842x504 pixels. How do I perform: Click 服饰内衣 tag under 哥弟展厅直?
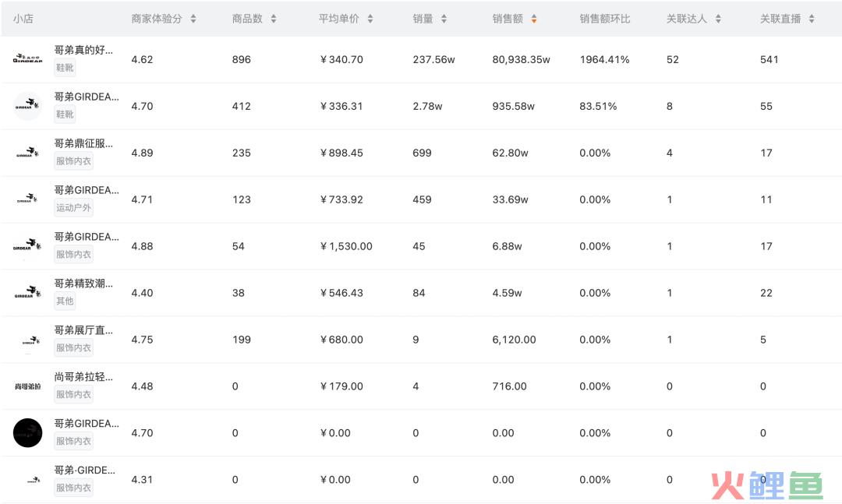tap(73, 347)
